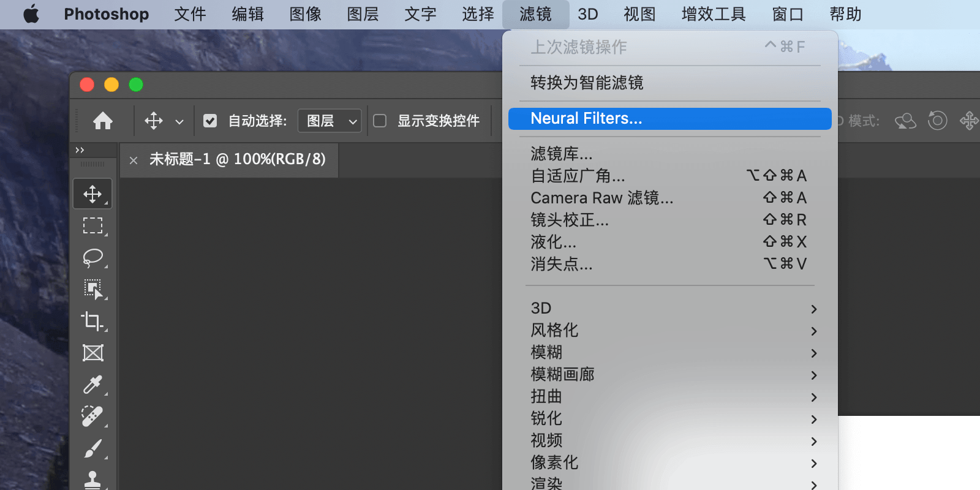Click the 3D pan icon in options bar
This screenshot has width=980, height=490.
click(970, 121)
